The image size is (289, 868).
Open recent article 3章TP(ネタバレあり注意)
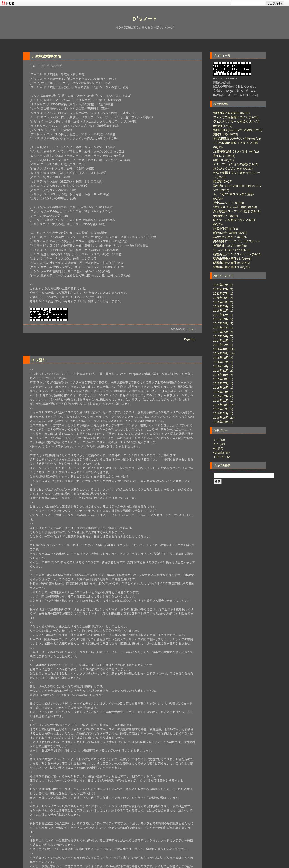[235, 207]
